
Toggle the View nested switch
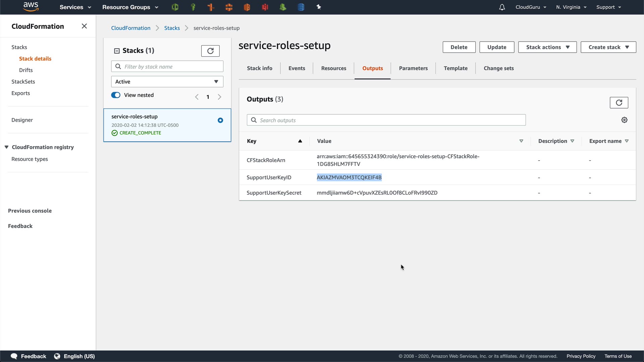(x=116, y=95)
